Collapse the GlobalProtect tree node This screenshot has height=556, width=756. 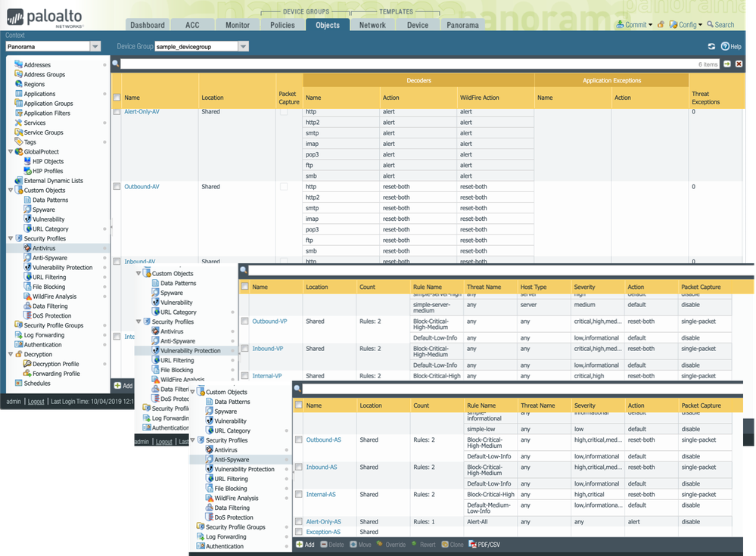[x=9, y=152]
